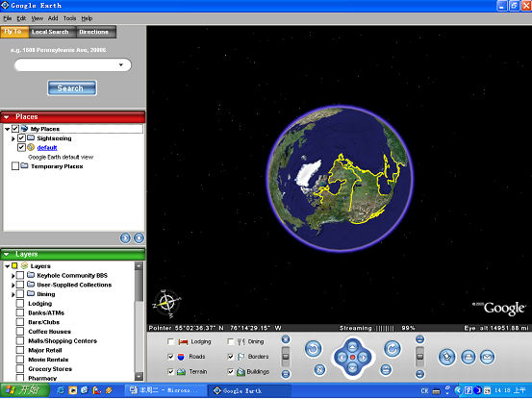Click the red center stop button
Viewport: 532px width, 399px height.
(352, 358)
